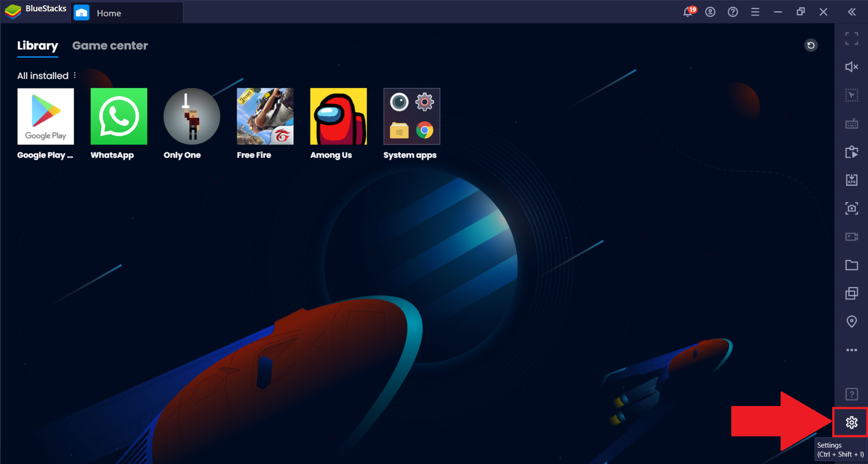Image resolution: width=868 pixels, height=464 pixels.
Task: Start the Among Us game
Action: click(338, 116)
